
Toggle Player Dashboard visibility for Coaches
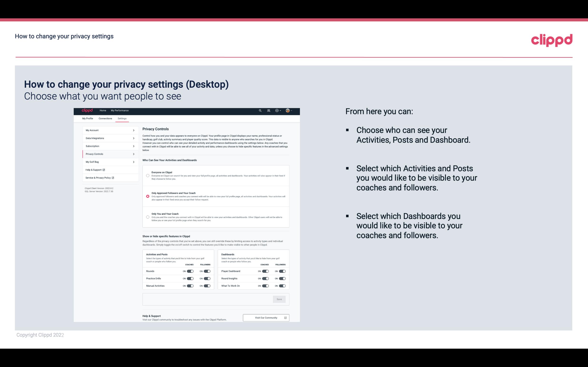pyautogui.click(x=265, y=271)
